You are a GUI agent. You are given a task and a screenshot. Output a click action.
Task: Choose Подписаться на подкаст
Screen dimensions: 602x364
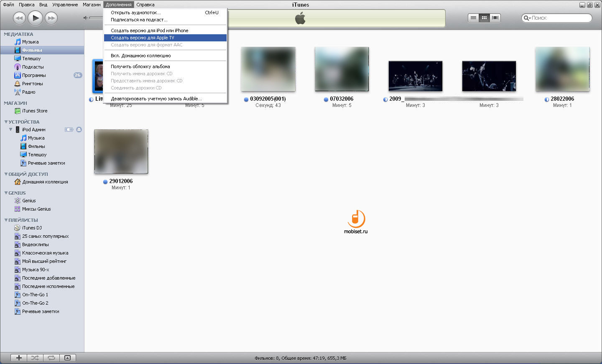tap(165, 20)
